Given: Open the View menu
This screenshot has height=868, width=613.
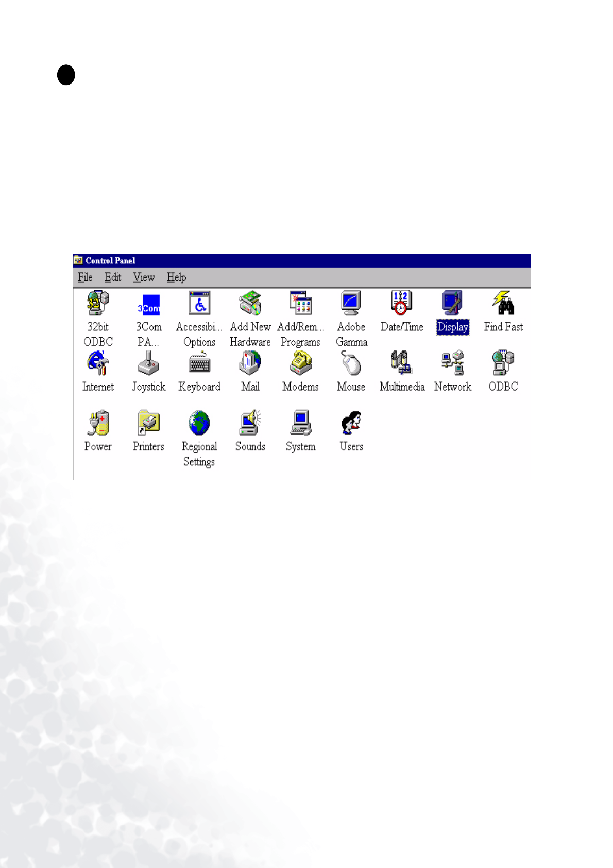Looking at the screenshot, I should coord(144,277).
